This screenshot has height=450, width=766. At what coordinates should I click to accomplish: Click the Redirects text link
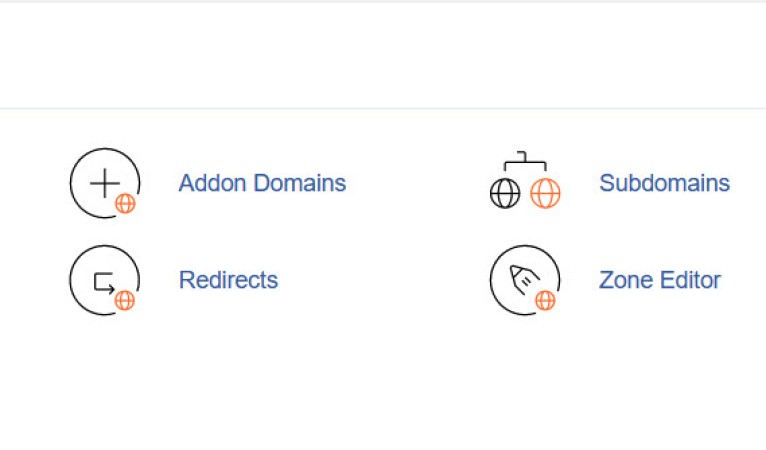(228, 280)
